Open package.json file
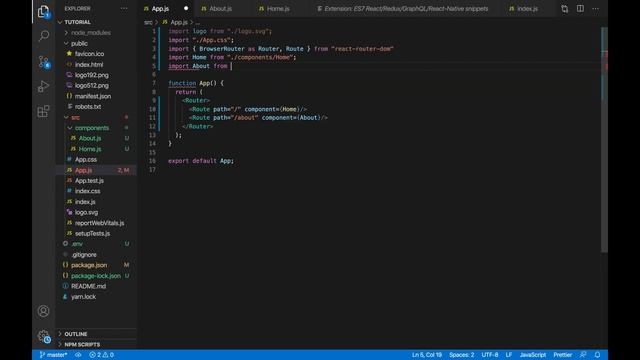This screenshot has width=640, height=360. click(x=89, y=265)
